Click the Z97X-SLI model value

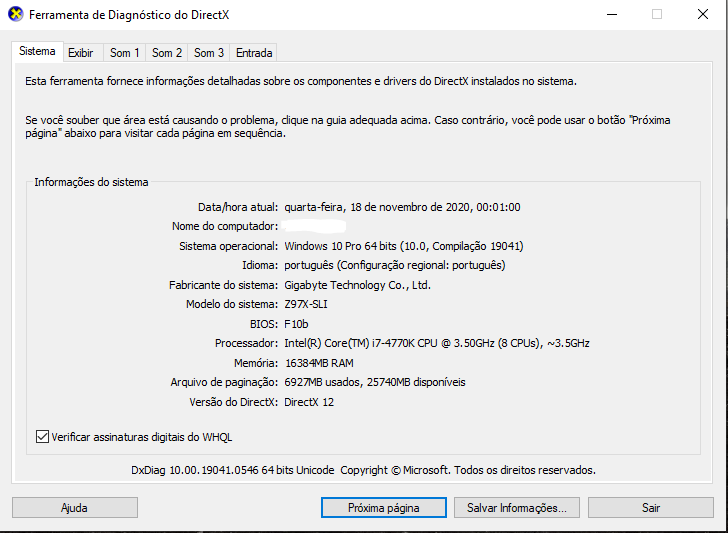coord(306,305)
